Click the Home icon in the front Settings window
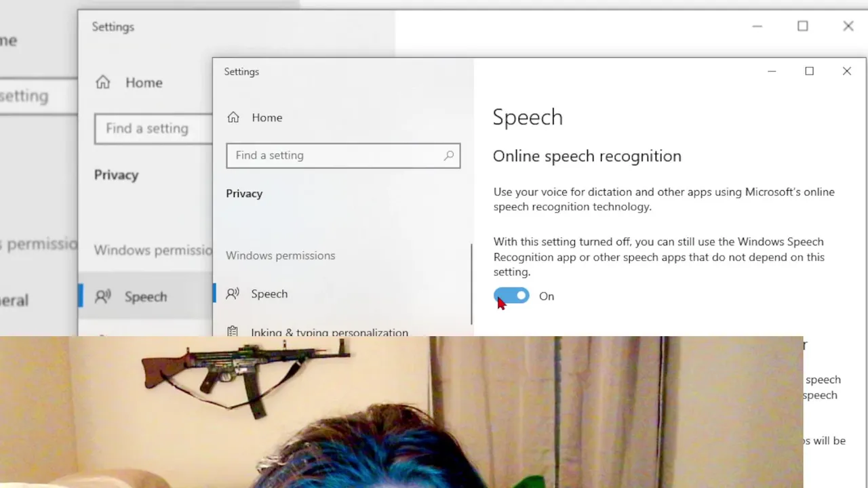 [x=233, y=117]
